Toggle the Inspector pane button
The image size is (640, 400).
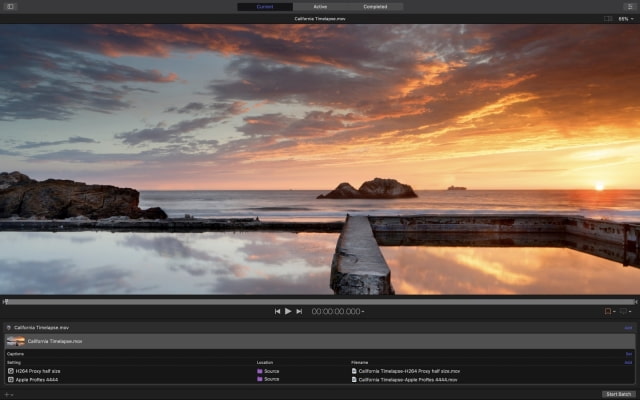point(629,6)
